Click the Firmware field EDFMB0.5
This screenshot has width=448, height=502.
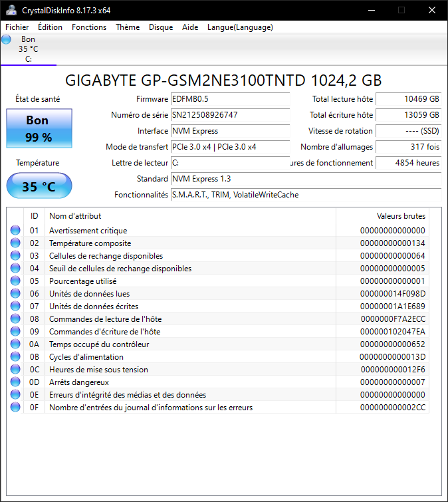(231, 99)
